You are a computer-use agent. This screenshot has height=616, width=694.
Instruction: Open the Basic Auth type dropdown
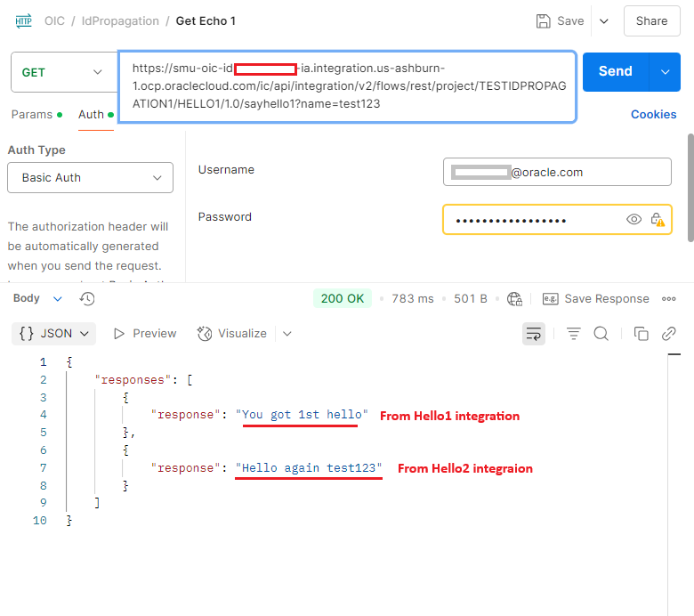[90, 178]
